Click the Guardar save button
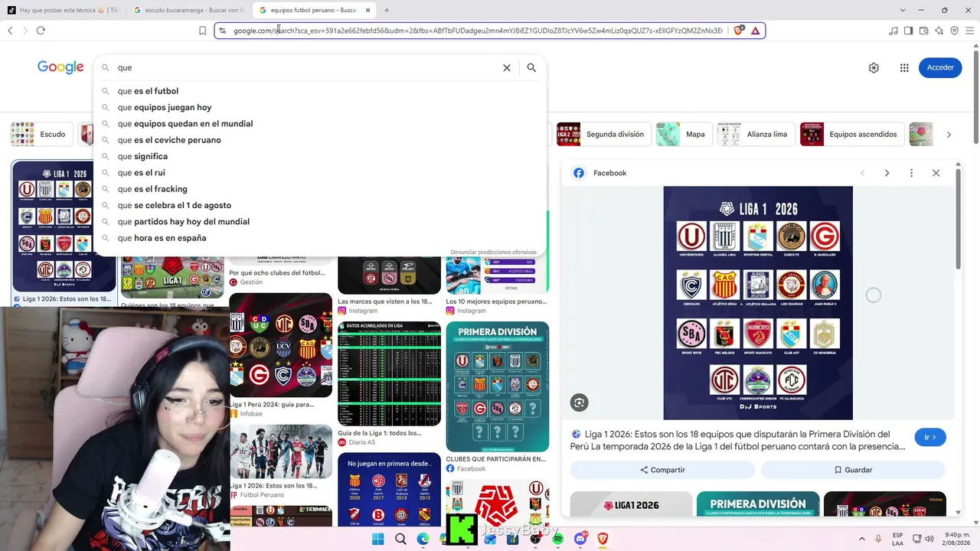Viewport: 980px width, 551px height. pyautogui.click(x=853, y=470)
